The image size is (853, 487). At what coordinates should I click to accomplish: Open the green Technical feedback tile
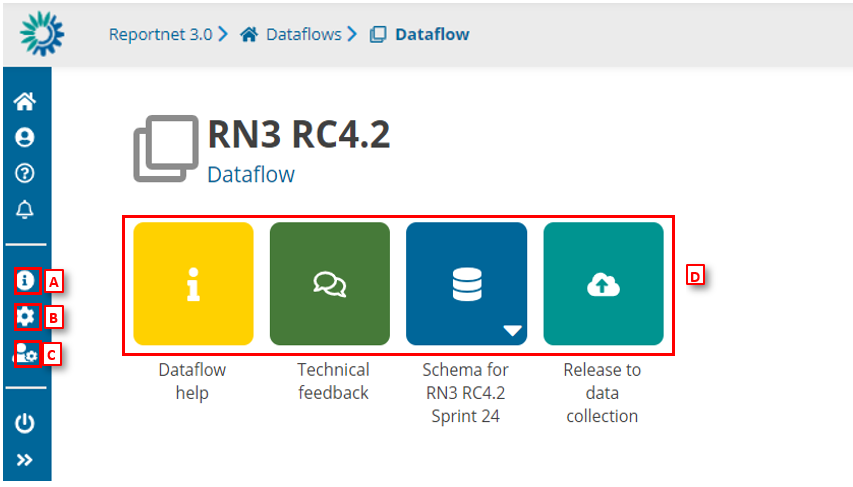click(x=329, y=284)
